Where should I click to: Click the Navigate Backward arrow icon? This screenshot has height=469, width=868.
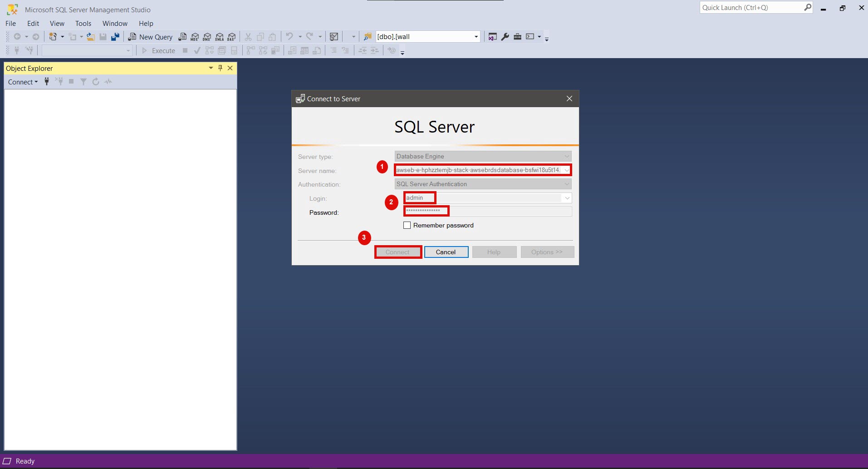17,36
